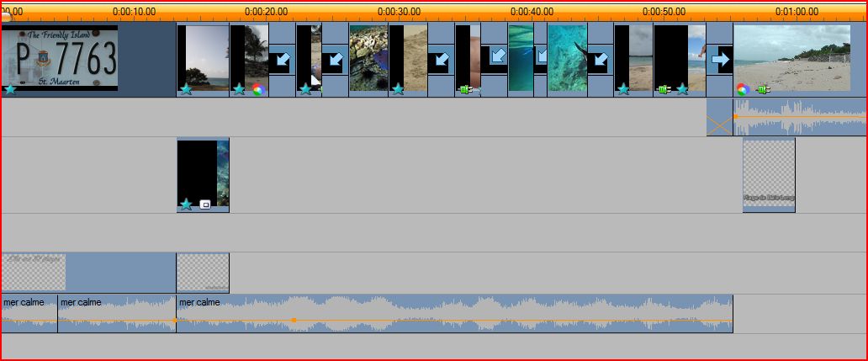This screenshot has width=868, height=361.
Task: Click the star icon on the sand clip
Action: click(398, 89)
